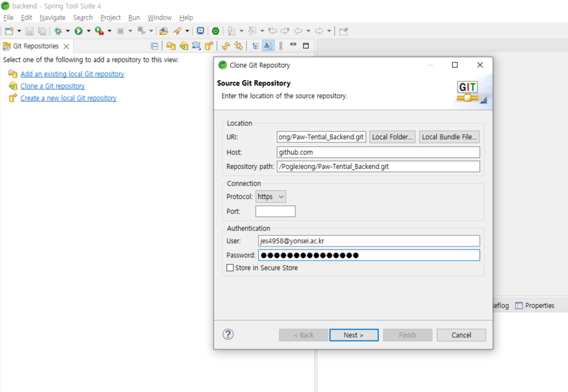Click Create a new local Git repository
Screen dimensions: 568x392
click(68, 98)
